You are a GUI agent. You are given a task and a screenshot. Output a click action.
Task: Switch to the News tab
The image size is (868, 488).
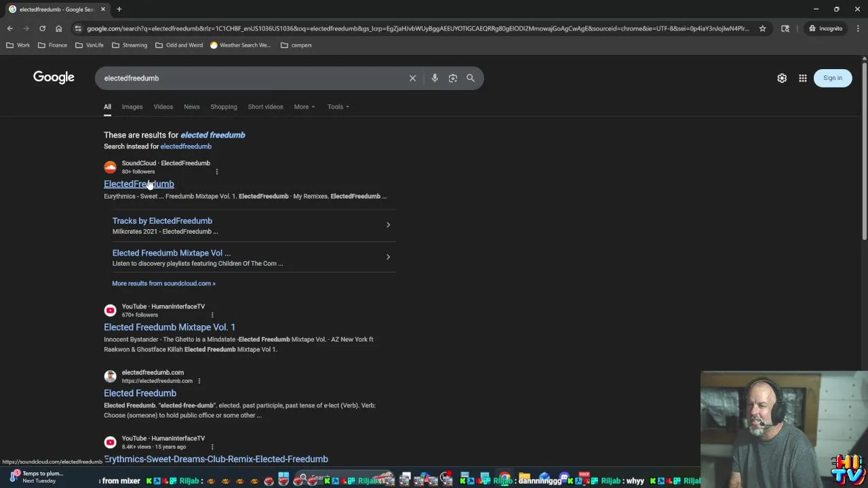[192, 106]
